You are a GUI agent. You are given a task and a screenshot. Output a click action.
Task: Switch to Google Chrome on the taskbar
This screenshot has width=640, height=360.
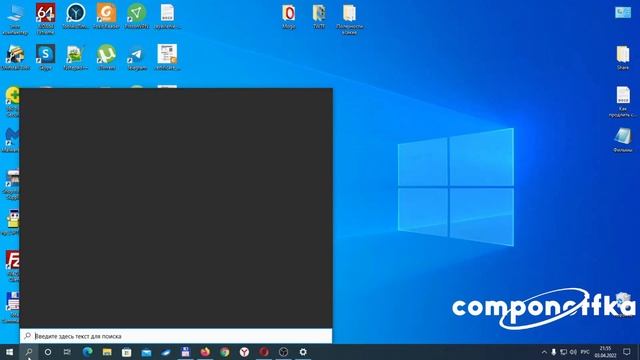[224, 352]
